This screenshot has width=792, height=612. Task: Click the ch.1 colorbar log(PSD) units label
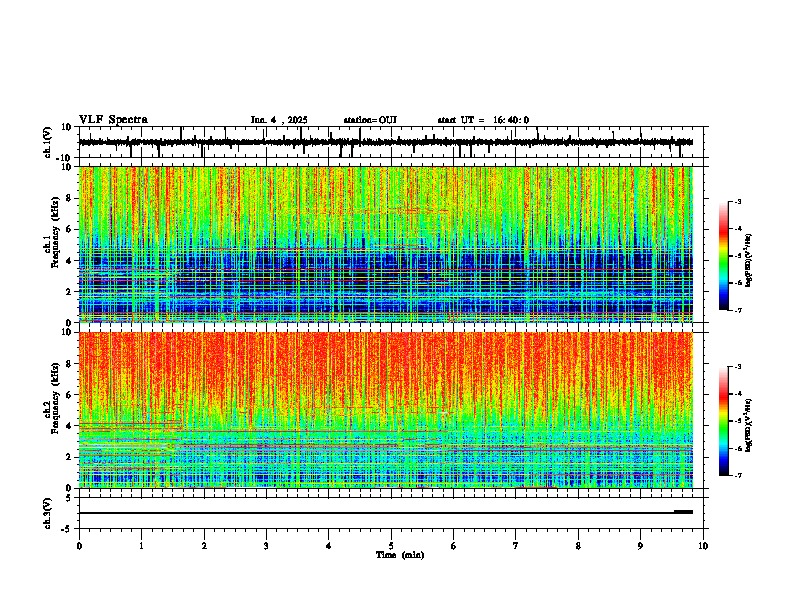[x=749, y=261]
